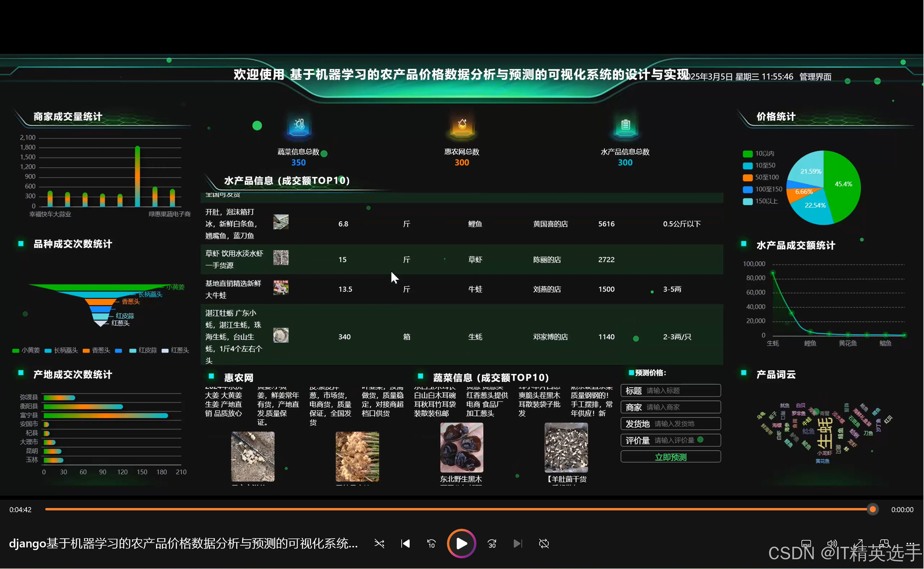Screen dimensions: 924x569
Task: Click the 基地直销精选新鲜大牛蛙 title
Action: (233, 290)
